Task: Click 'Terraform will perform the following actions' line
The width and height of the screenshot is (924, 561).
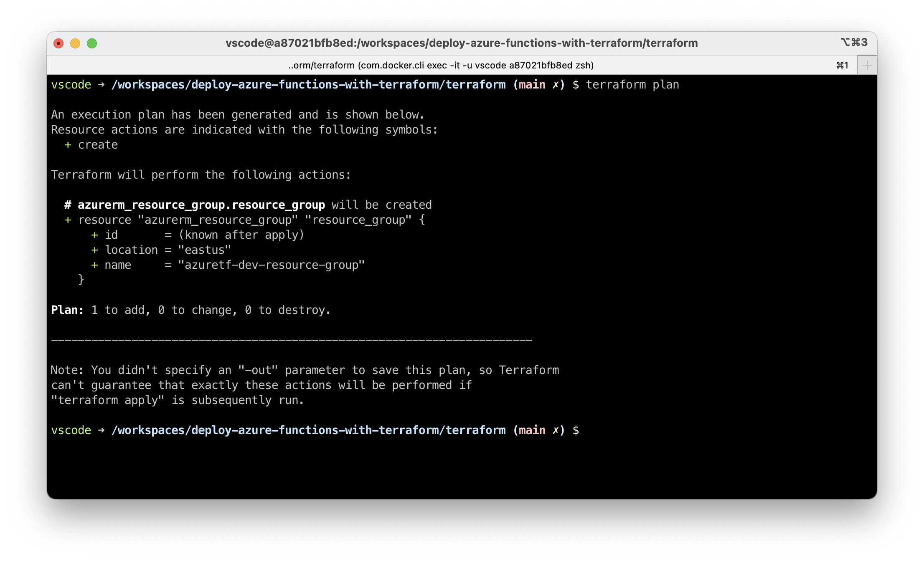Action: [x=201, y=175]
